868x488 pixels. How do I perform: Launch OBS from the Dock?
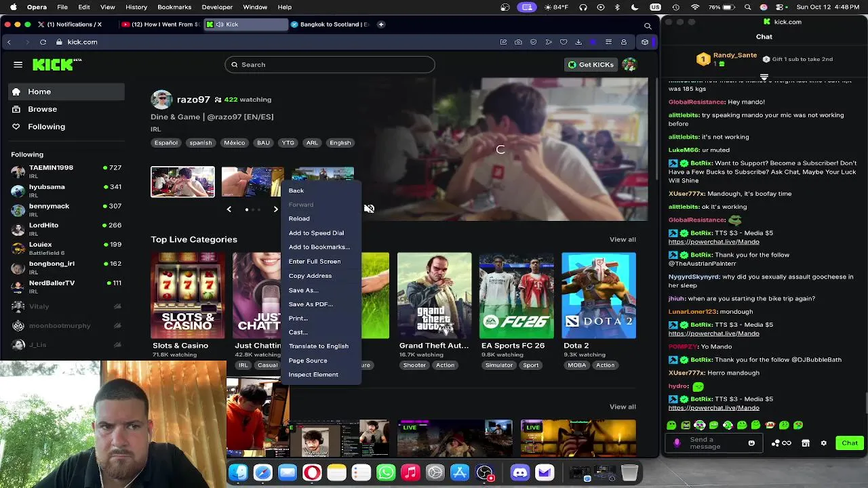[484, 472]
